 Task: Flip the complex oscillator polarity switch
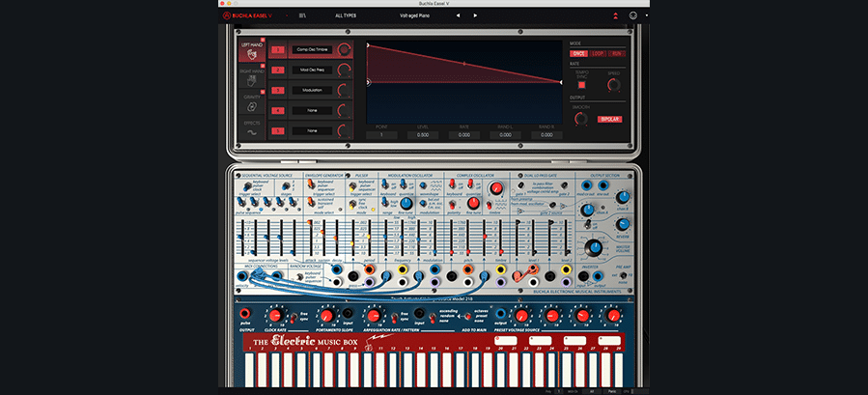tap(452, 204)
